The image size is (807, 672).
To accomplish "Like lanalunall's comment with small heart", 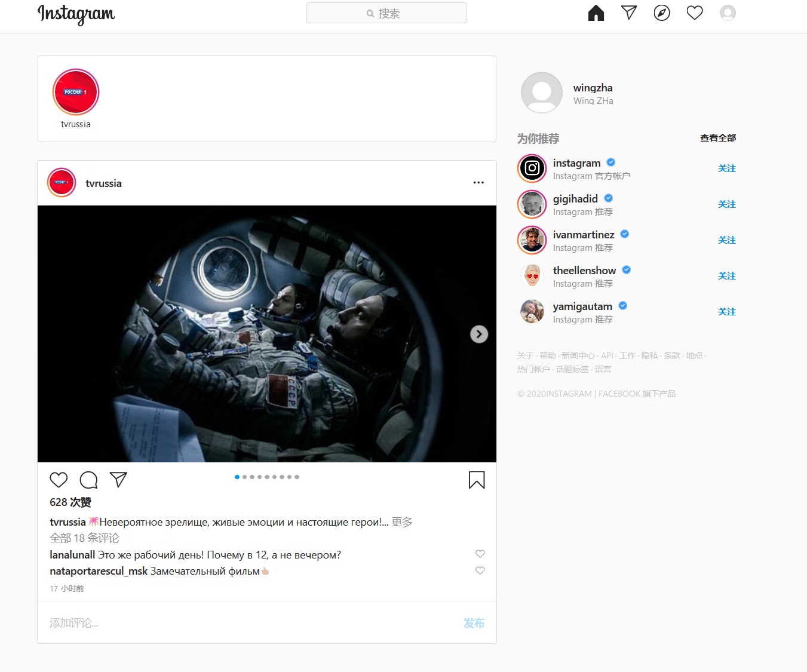I will 480,554.
